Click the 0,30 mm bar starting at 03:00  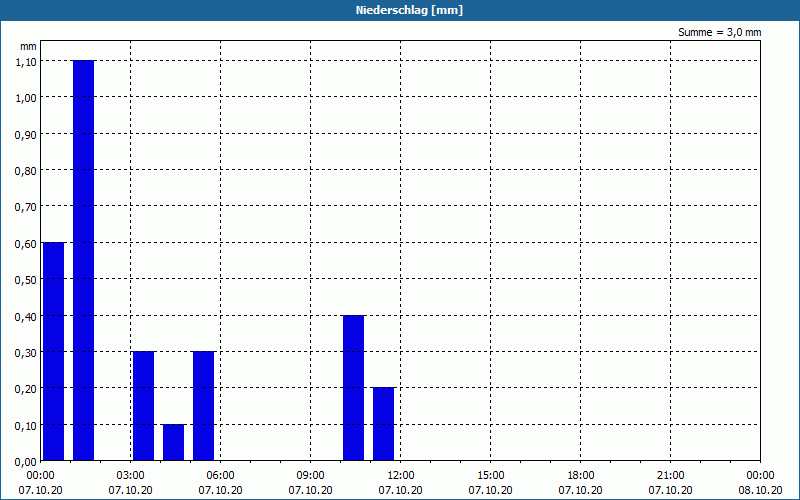[x=143, y=406]
